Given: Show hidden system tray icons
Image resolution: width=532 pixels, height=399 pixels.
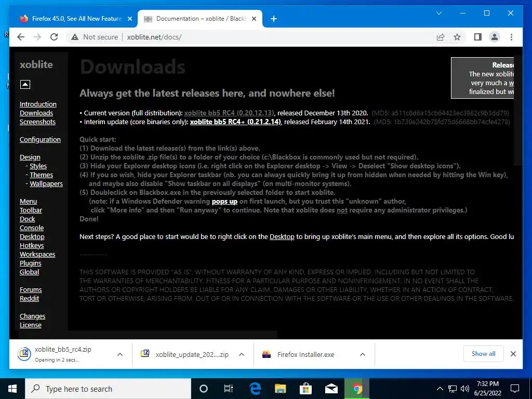Looking at the screenshot, I should tap(440, 389).
